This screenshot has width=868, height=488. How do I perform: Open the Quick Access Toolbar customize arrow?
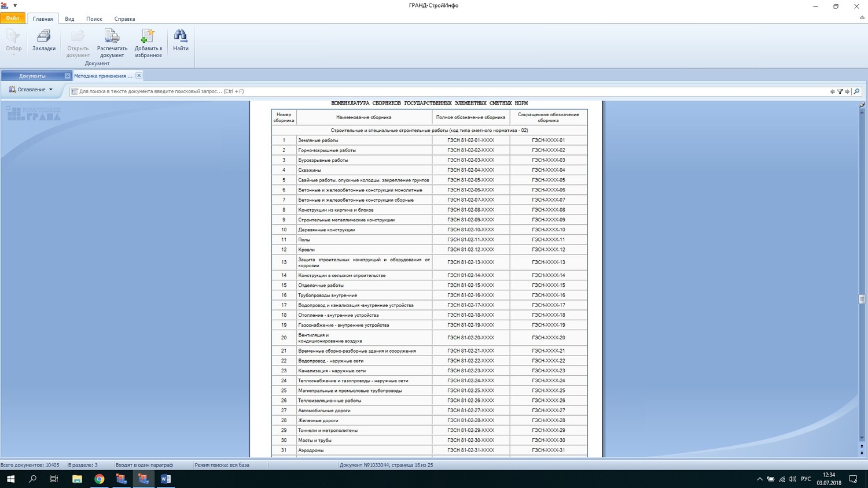pyautogui.click(x=15, y=6)
